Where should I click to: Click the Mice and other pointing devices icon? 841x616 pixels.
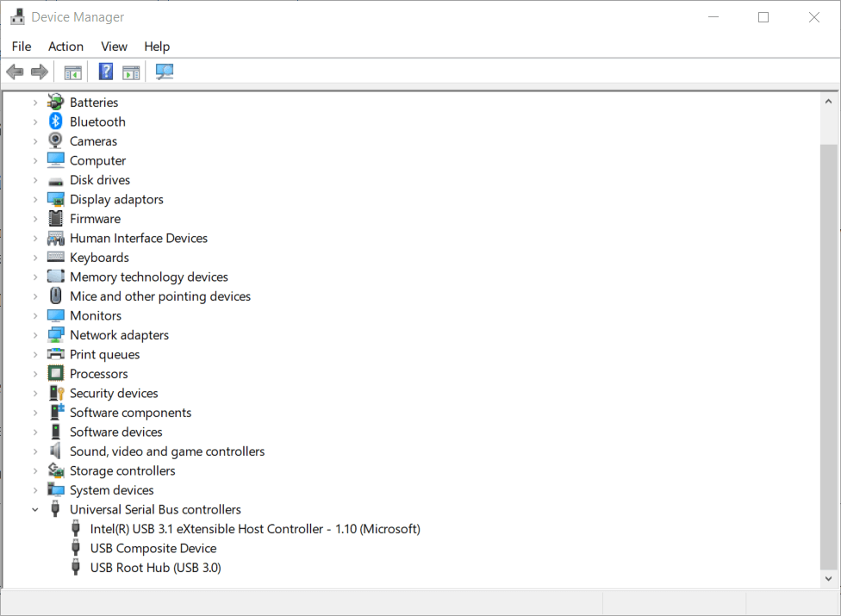pos(55,296)
